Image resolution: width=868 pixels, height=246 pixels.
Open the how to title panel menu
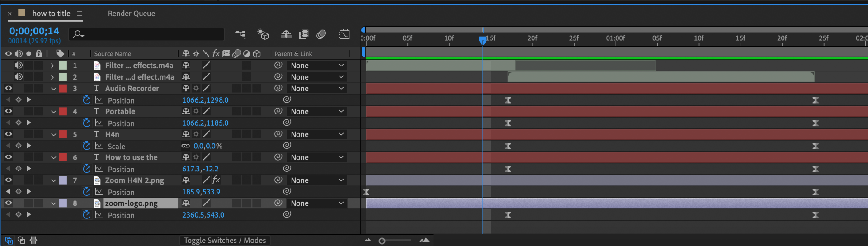(80, 14)
